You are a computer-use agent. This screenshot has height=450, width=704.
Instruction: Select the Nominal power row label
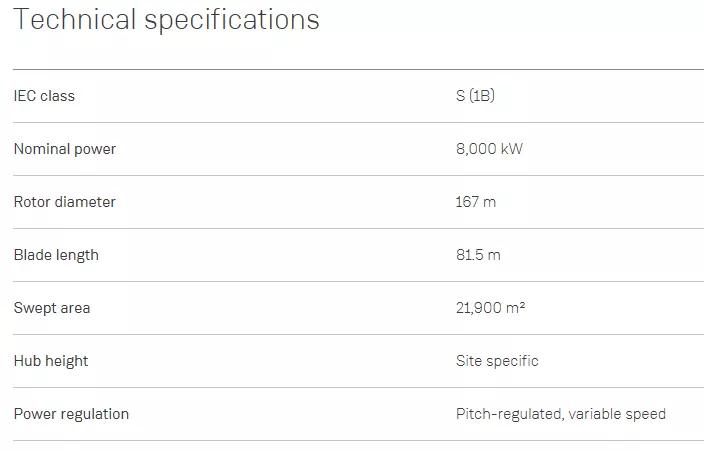coord(65,149)
